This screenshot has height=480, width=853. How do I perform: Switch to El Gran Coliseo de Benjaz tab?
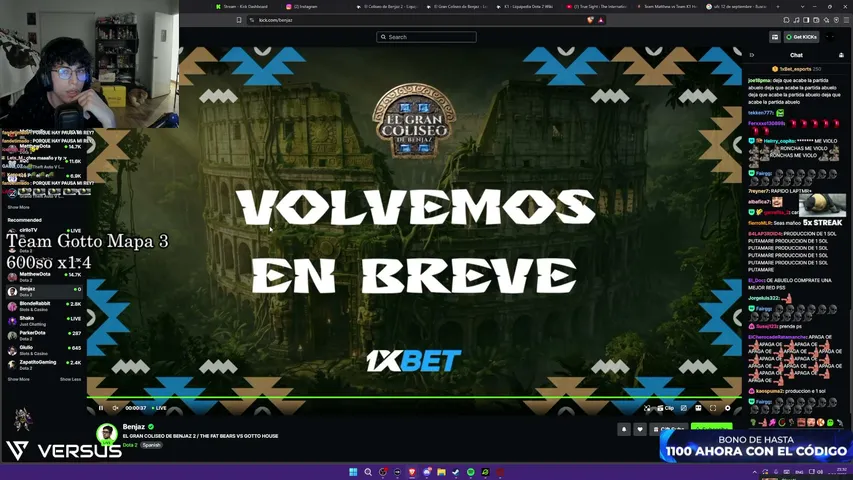point(458,7)
